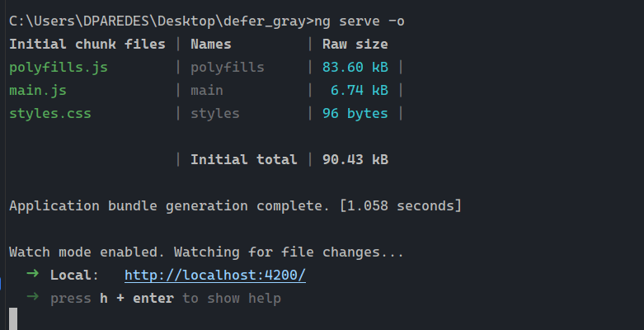The image size is (644, 330).
Task: Click the 'to show help' hint text
Action: 232,298
